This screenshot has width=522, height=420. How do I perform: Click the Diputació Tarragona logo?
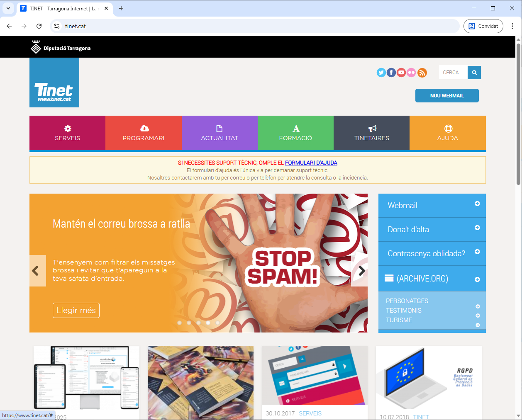[61, 47]
